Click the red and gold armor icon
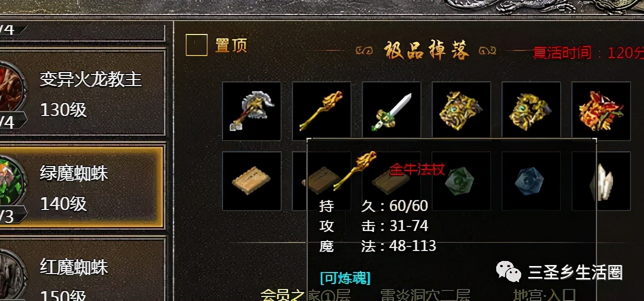This screenshot has width=644, height=301. (601, 111)
